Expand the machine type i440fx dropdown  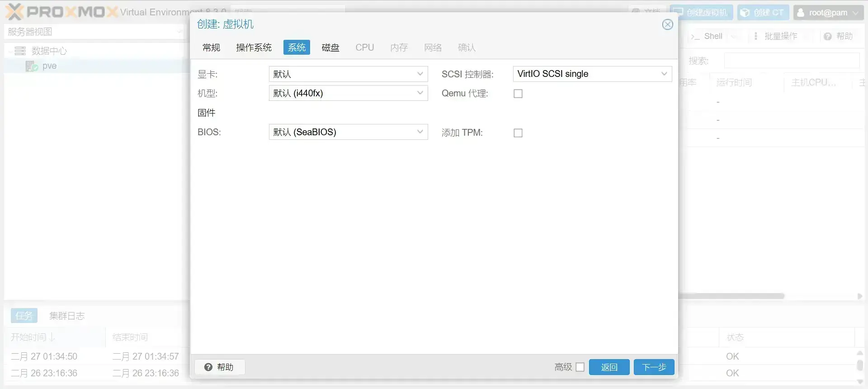pyautogui.click(x=420, y=93)
